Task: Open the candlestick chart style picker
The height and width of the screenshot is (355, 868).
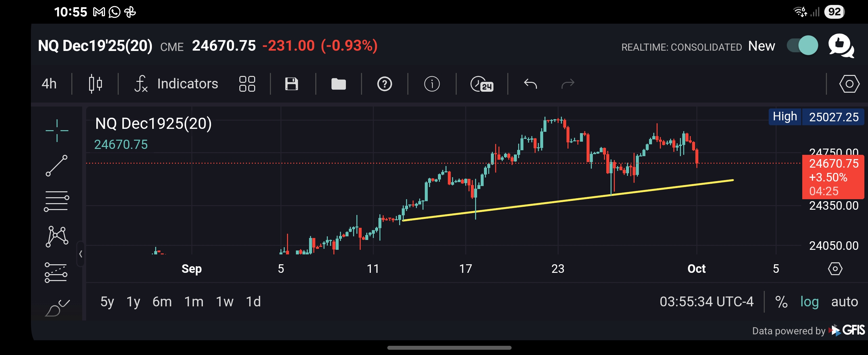Action: coord(95,83)
